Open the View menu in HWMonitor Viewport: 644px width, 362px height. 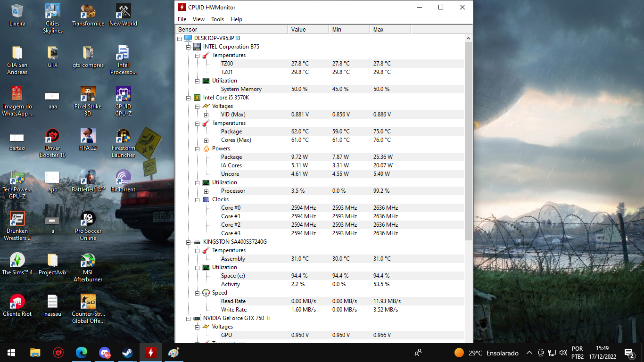(x=198, y=19)
